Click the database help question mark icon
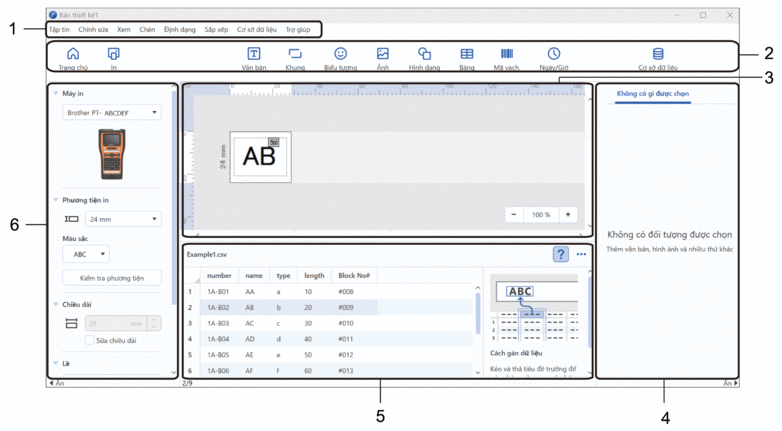782x431 pixels. pos(560,254)
